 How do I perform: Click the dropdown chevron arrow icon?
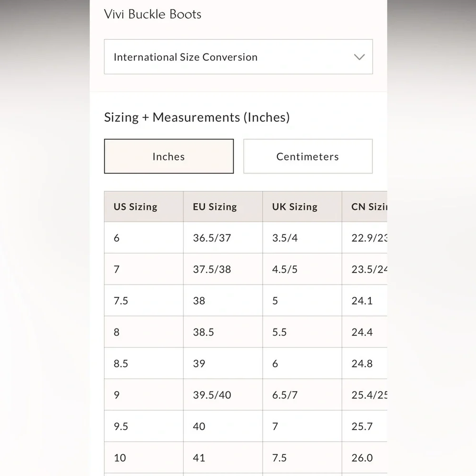pos(359,57)
